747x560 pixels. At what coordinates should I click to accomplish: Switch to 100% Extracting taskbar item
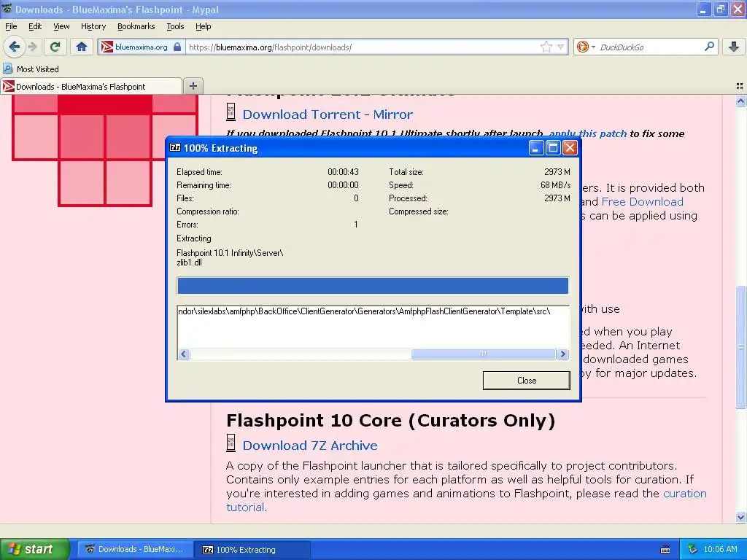click(x=252, y=550)
